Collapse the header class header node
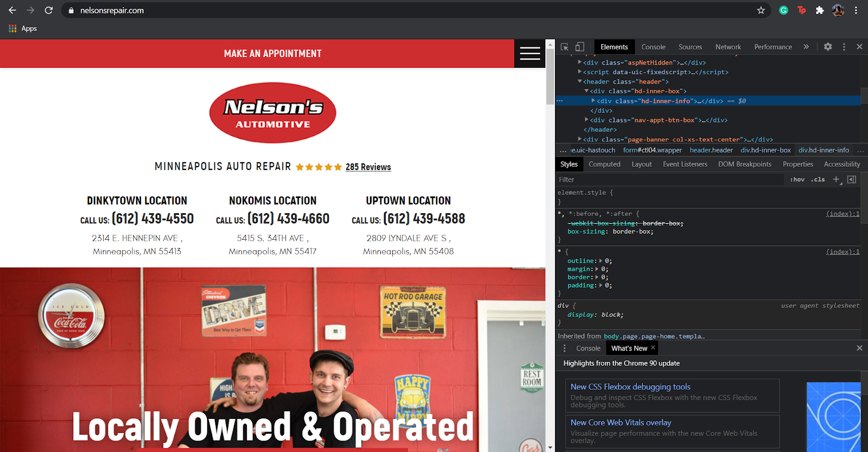This screenshot has width=868, height=452. click(580, 81)
